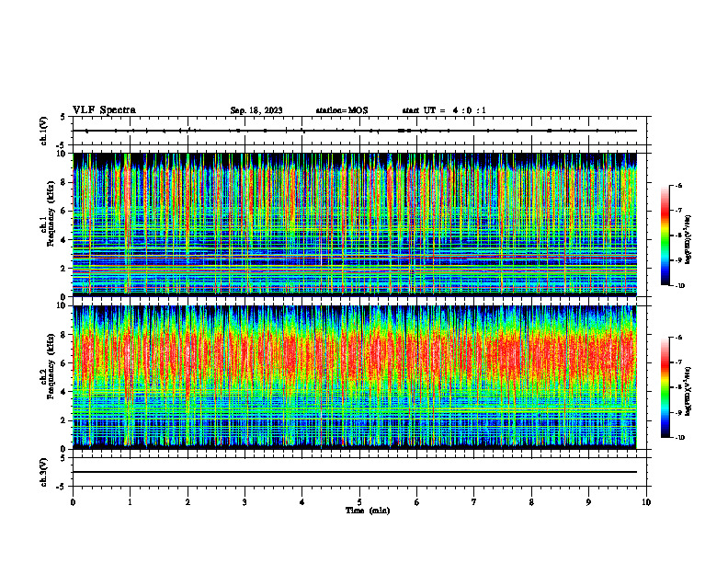728x563 pixels.
Task: Click the ch.2 color bar PSD units label
Action: click(688, 392)
